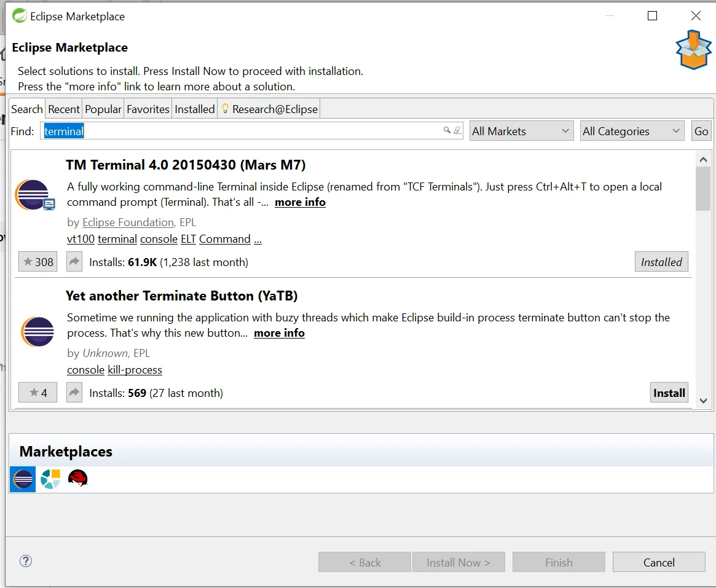Click the Back button
Screen dimensions: 716x588
coord(365,562)
